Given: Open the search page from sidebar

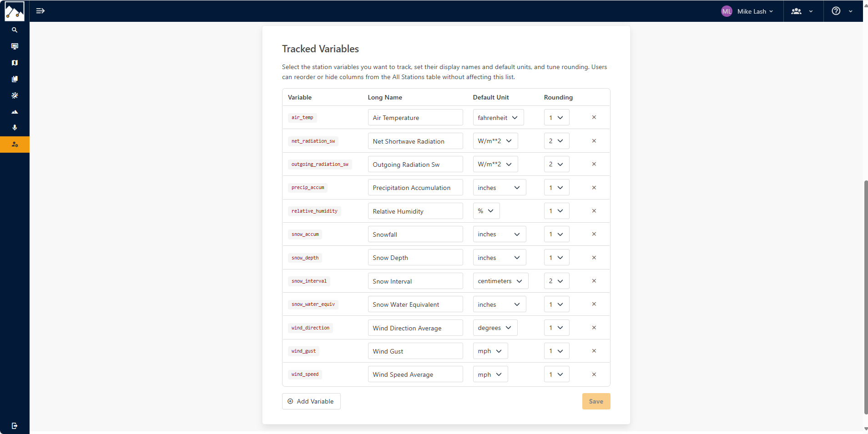Looking at the screenshot, I should tap(15, 30).
